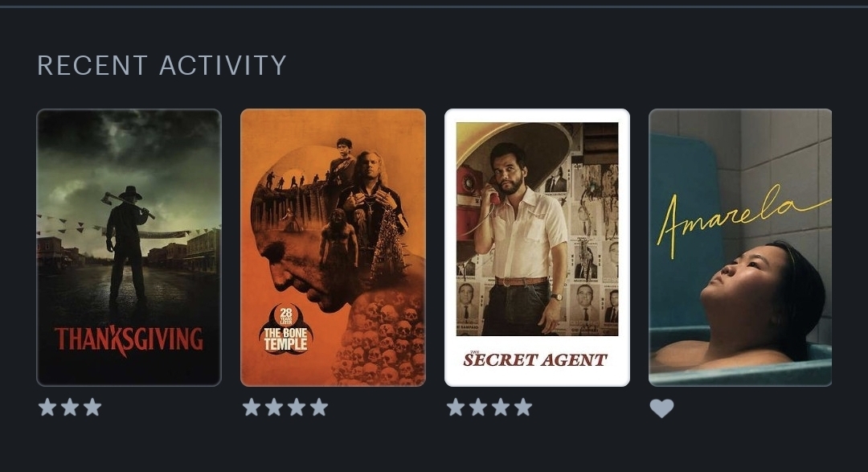
Task: Open the Thanksgiving film poster
Action: point(129,248)
